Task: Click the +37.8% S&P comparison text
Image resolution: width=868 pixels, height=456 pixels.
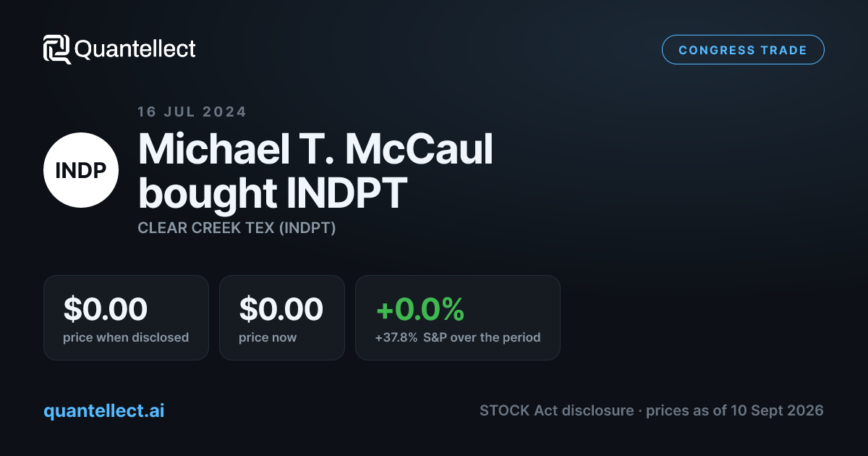Action: click(x=458, y=337)
